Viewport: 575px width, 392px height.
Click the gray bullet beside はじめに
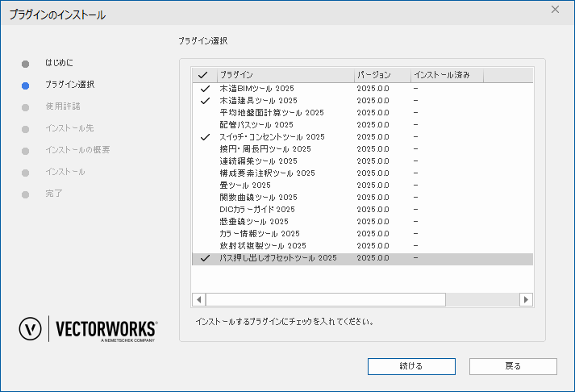point(25,65)
